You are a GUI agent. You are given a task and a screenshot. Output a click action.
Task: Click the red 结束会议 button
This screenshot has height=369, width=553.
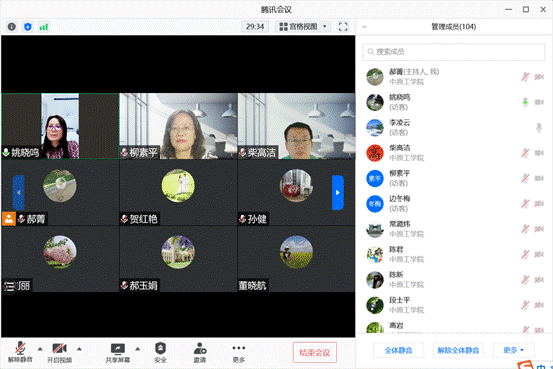tap(315, 352)
